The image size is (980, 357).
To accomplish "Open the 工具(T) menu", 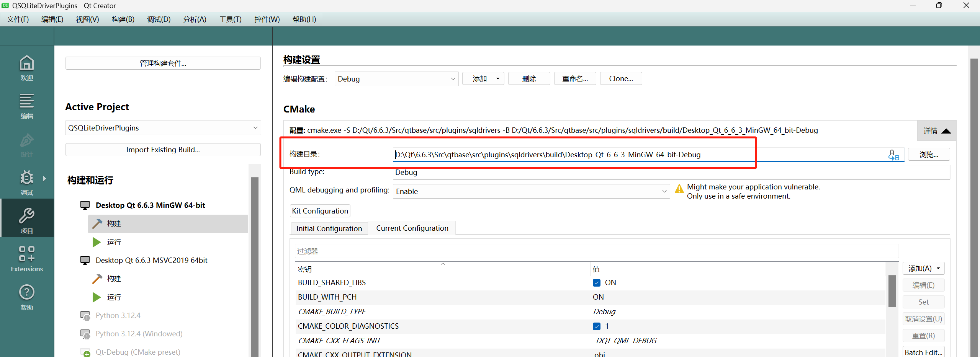I will (230, 19).
